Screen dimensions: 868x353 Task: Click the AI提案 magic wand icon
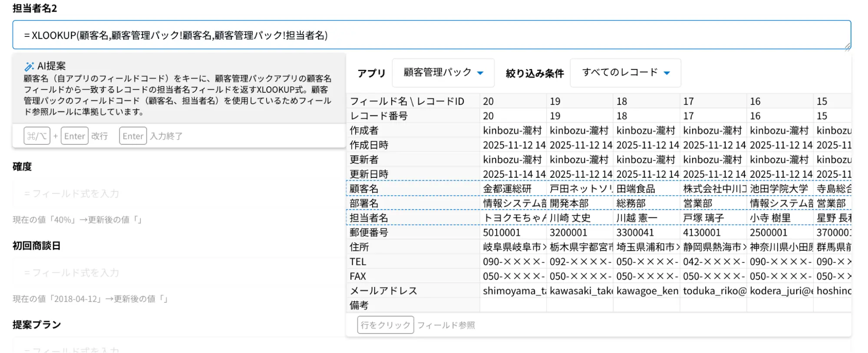(29, 66)
